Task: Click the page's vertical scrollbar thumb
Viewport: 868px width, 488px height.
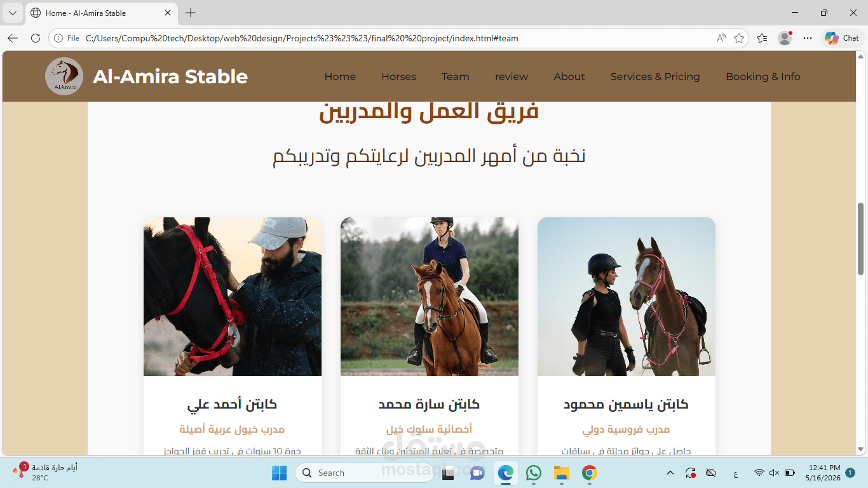Action: click(x=861, y=239)
